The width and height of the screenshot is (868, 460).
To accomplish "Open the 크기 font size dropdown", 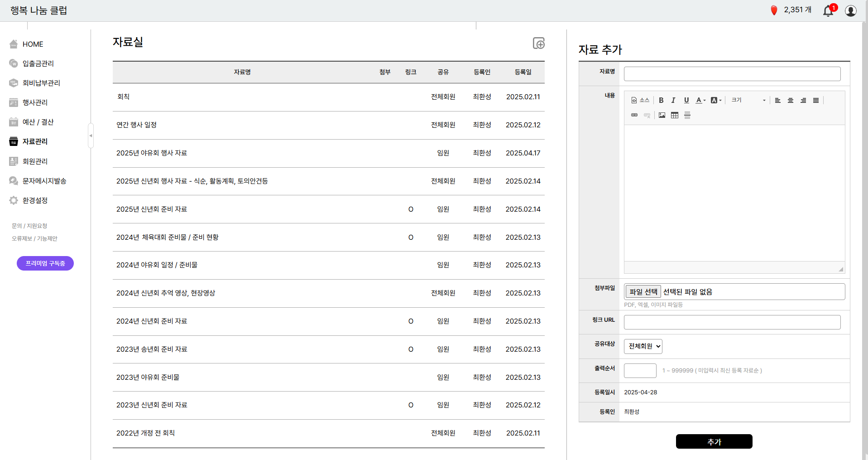I will pos(748,100).
